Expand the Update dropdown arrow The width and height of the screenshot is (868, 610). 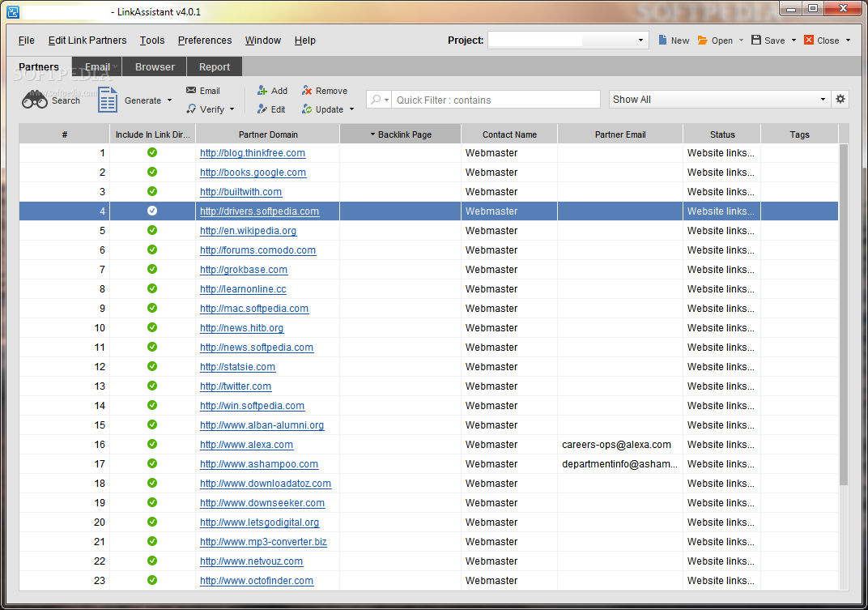(351, 109)
